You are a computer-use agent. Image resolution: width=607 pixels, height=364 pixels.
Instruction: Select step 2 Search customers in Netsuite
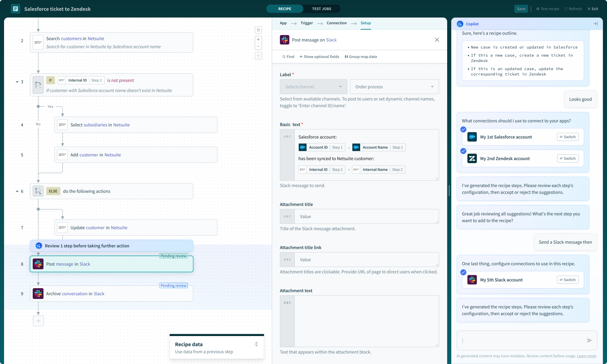click(111, 42)
